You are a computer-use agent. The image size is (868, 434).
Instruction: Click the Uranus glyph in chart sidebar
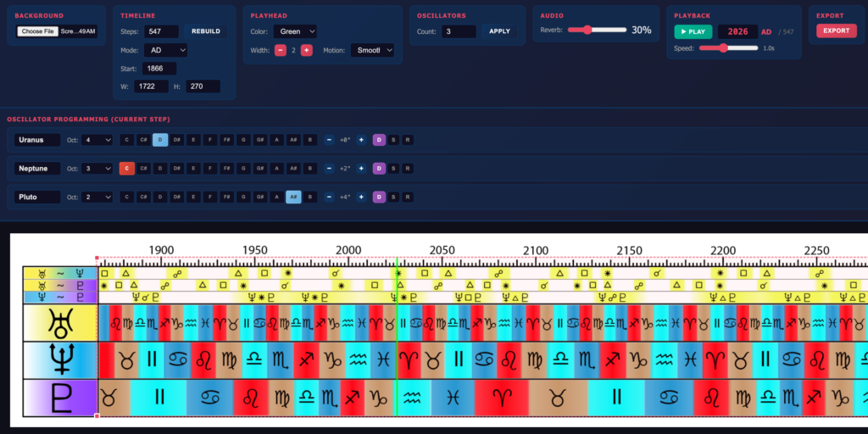(60, 323)
